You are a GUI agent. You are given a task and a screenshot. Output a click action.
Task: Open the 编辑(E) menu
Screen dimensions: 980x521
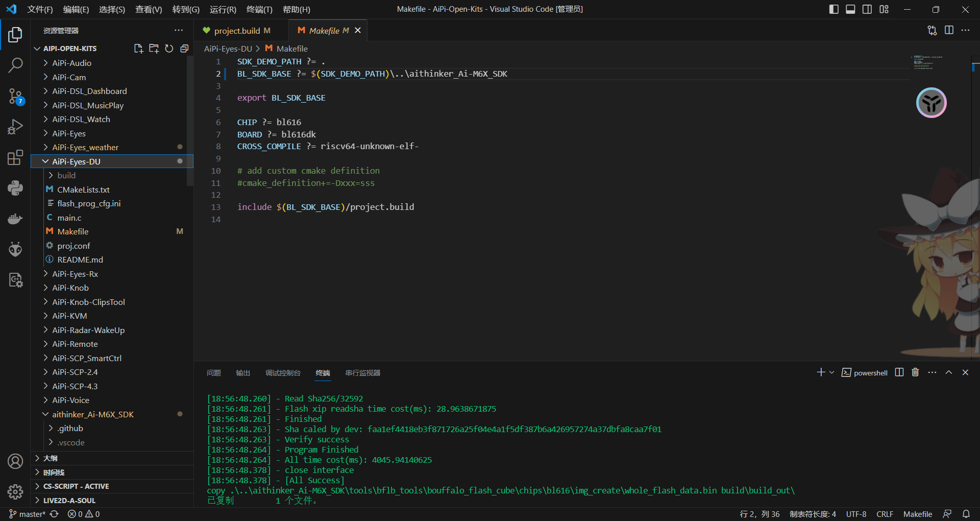point(76,9)
